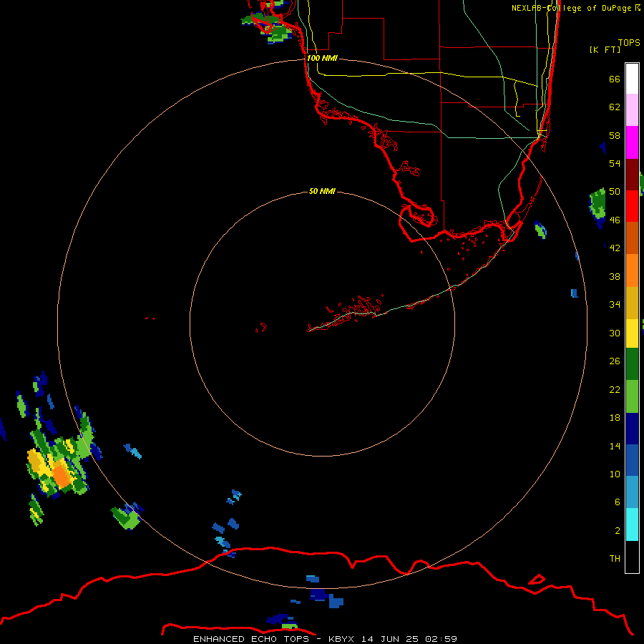Image resolution: width=644 pixels, height=644 pixels.
Task: Click the light blue swatch at 6
Action: click(x=632, y=492)
